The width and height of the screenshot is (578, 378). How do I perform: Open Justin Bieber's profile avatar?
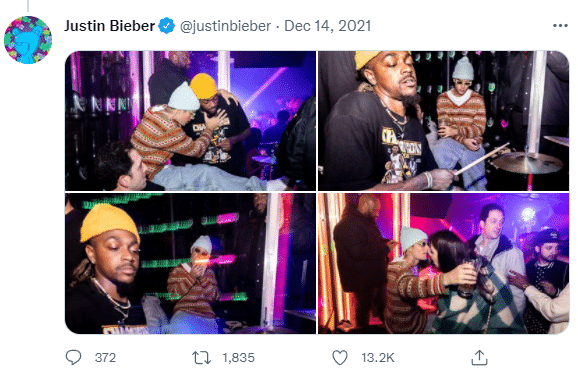(x=28, y=40)
